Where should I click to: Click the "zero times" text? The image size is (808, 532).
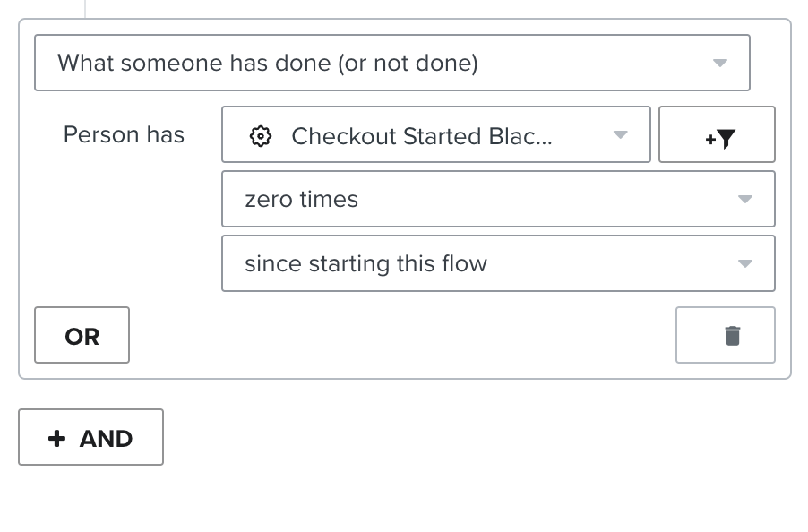(x=301, y=200)
